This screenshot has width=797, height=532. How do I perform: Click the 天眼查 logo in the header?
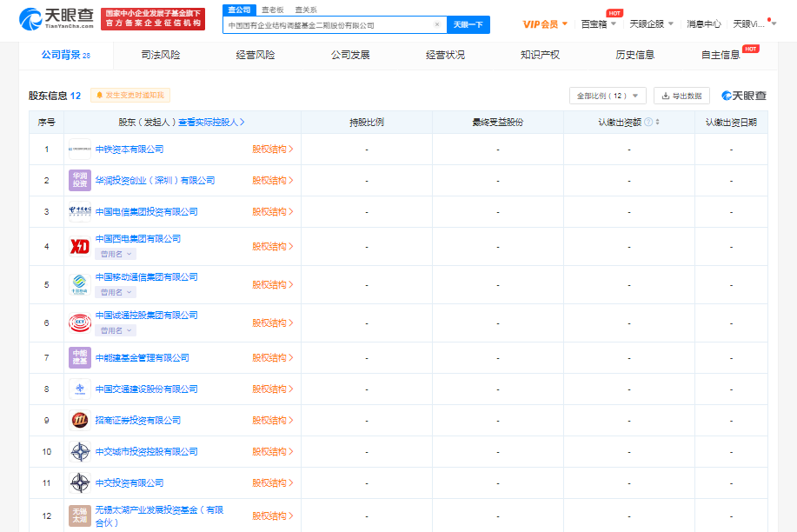point(56,17)
